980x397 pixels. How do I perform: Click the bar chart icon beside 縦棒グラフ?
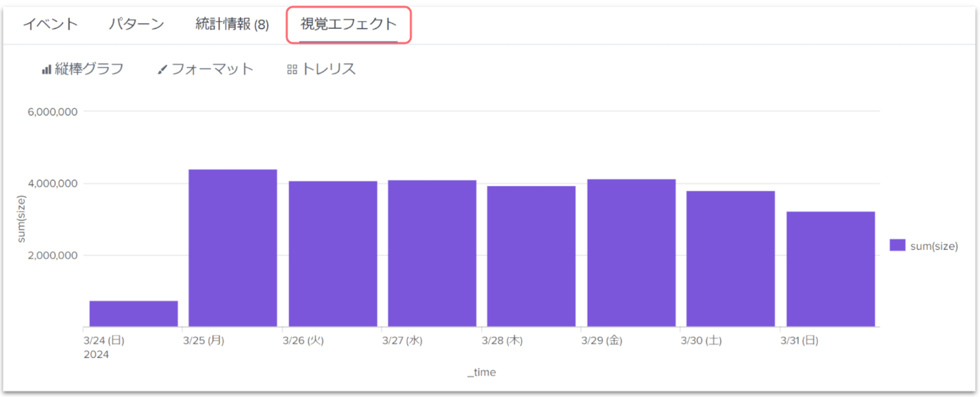(x=47, y=70)
